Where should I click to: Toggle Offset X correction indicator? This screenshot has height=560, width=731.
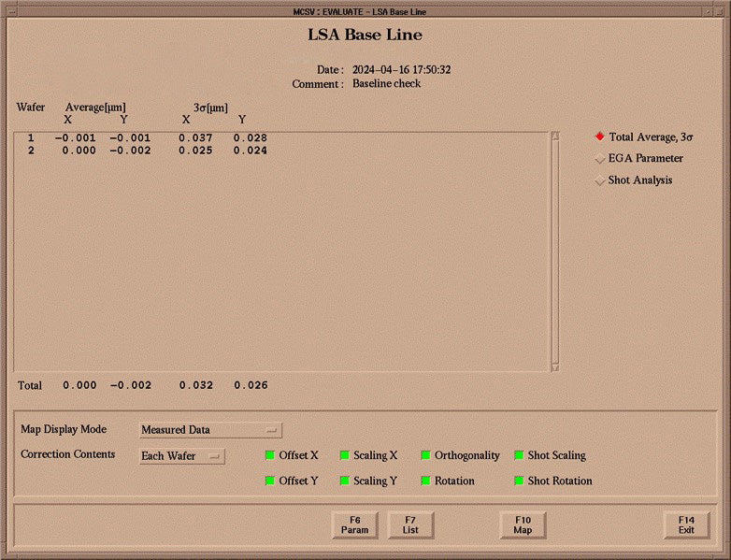tap(271, 455)
